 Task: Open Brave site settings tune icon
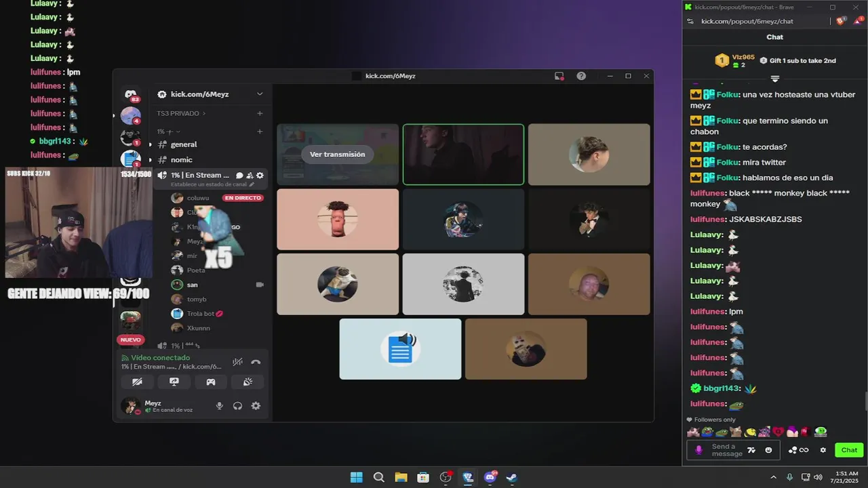click(690, 21)
